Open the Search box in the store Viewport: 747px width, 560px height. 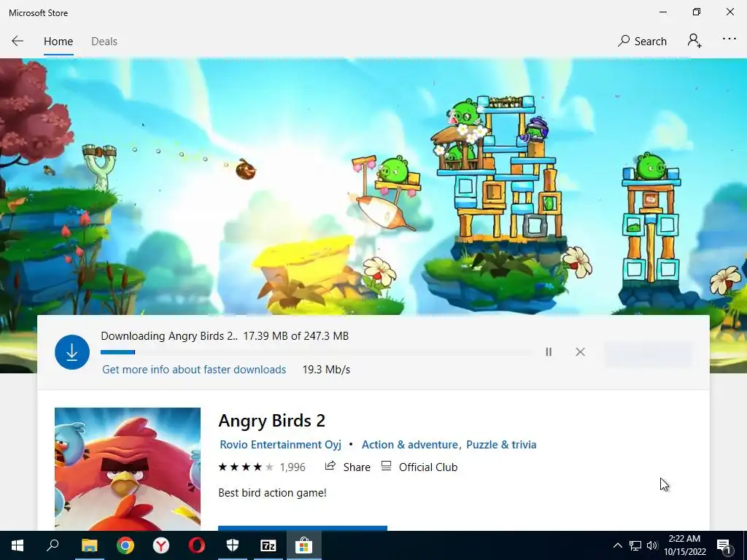point(642,42)
